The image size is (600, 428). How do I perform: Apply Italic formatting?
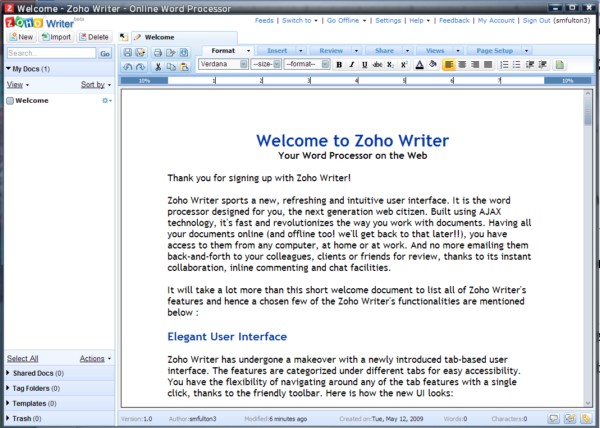pyautogui.click(x=352, y=65)
